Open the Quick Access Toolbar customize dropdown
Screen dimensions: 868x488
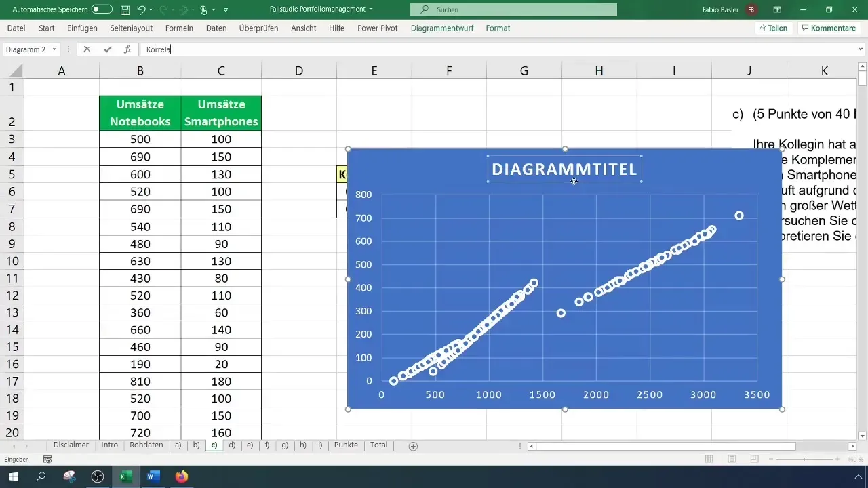point(226,9)
